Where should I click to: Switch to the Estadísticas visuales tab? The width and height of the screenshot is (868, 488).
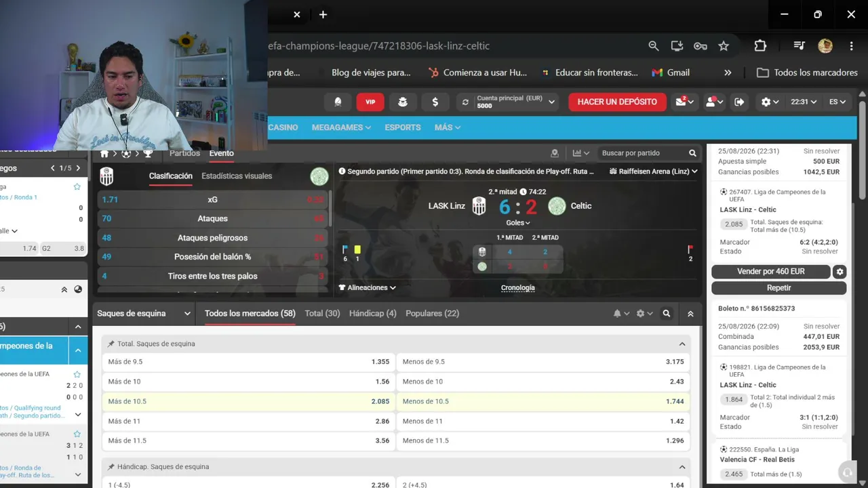pyautogui.click(x=237, y=176)
